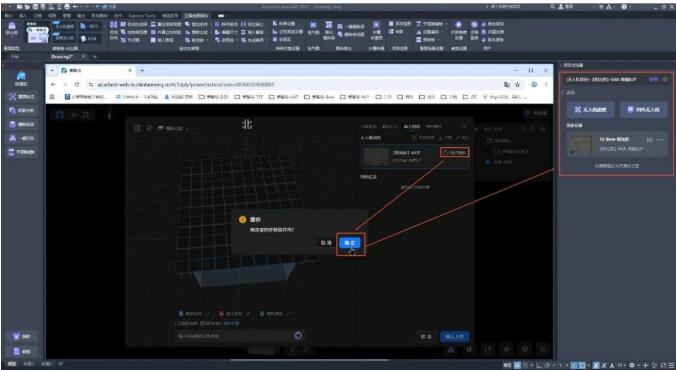Screen dimensions: 676x370
Task: Click the back link in right panel
Action: [x=569, y=92]
